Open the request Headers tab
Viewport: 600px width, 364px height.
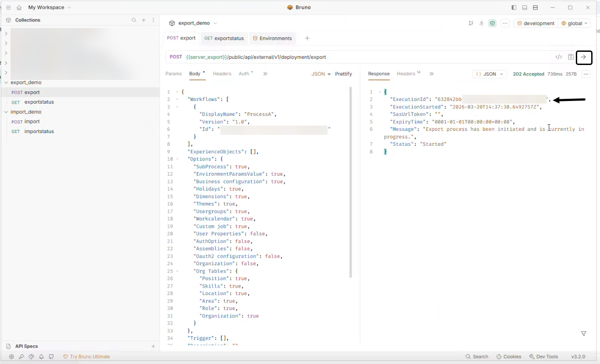click(222, 74)
